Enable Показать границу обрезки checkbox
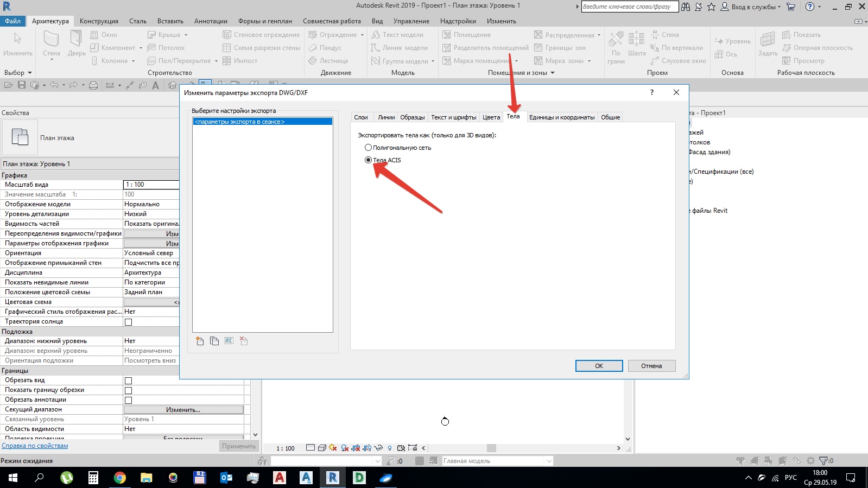This screenshot has width=868, height=488. 129,390
